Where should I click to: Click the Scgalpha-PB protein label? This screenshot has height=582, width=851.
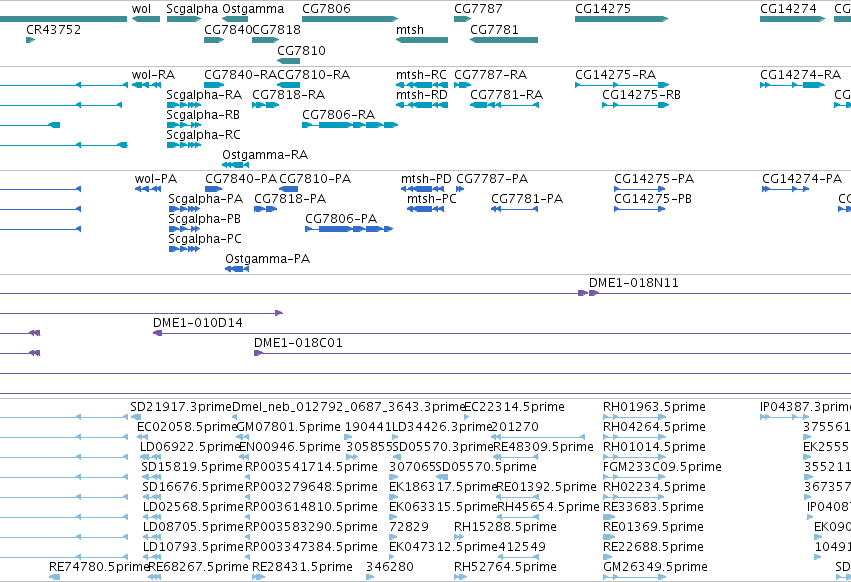pos(205,219)
